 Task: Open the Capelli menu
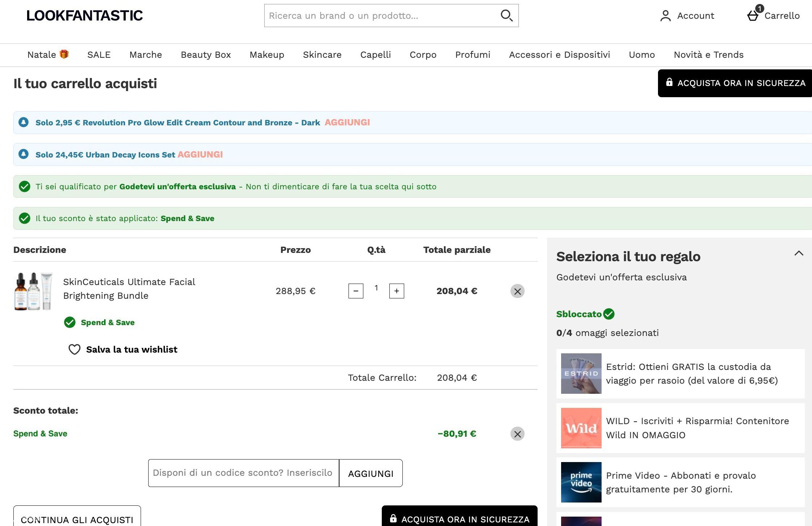(376, 55)
